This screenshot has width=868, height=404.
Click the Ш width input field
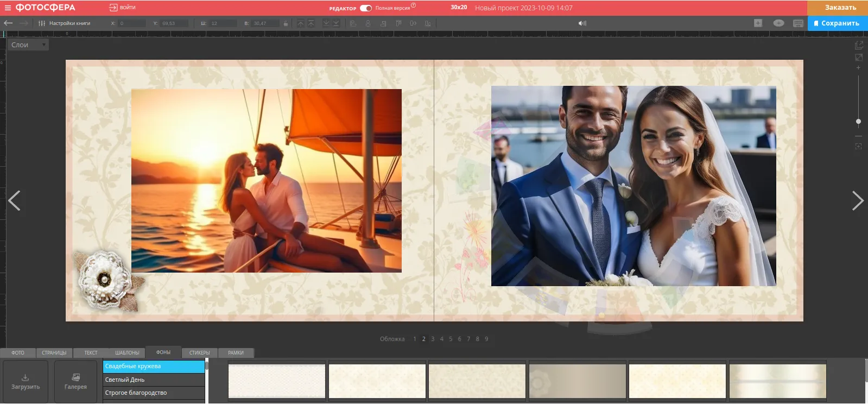[x=223, y=23]
